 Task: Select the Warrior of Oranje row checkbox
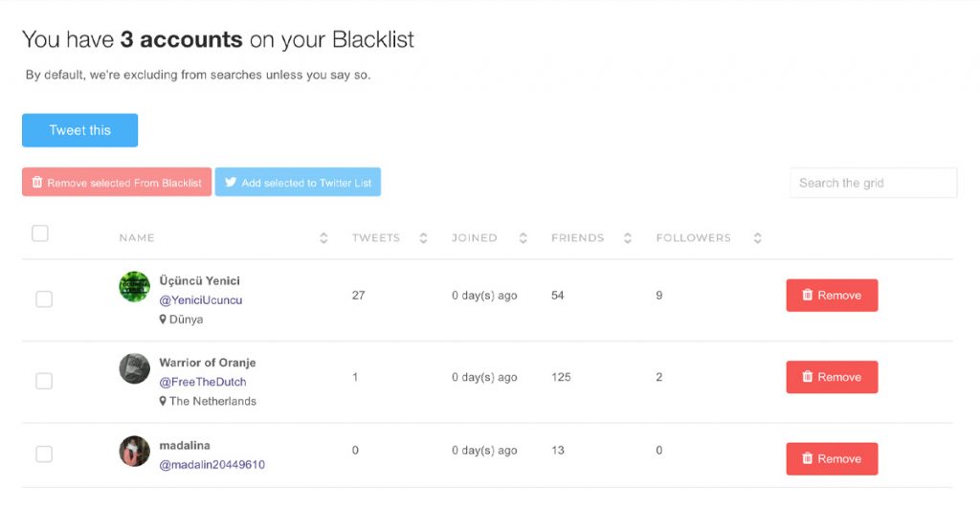(44, 381)
